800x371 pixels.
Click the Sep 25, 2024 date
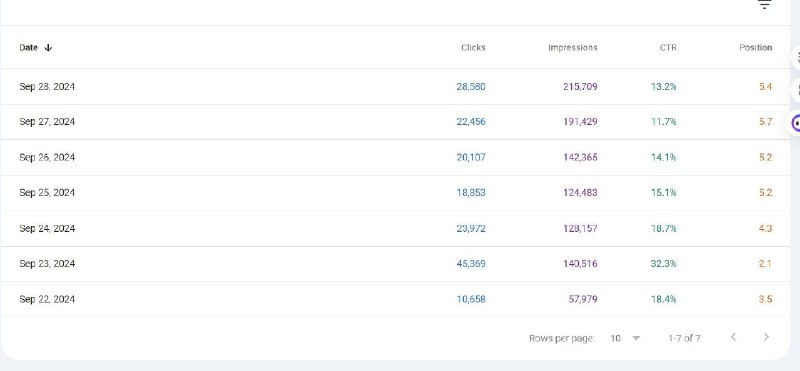coord(47,192)
